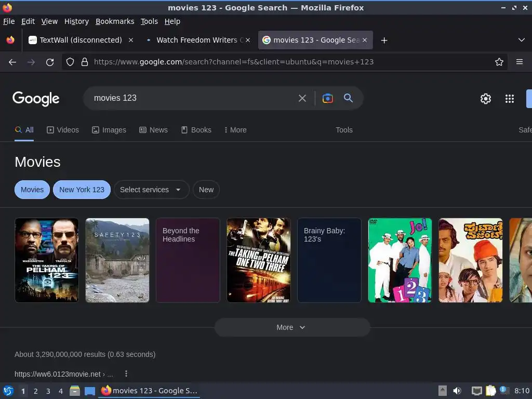
Task: Expand the Select services dropdown
Action: pos(151,190)
